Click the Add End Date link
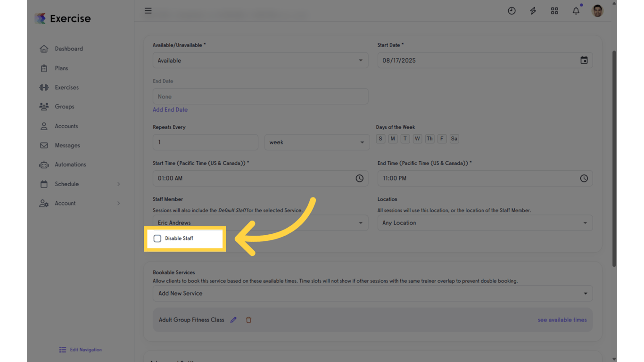Viewport: 644px width, 362px height. click(170, 110)
